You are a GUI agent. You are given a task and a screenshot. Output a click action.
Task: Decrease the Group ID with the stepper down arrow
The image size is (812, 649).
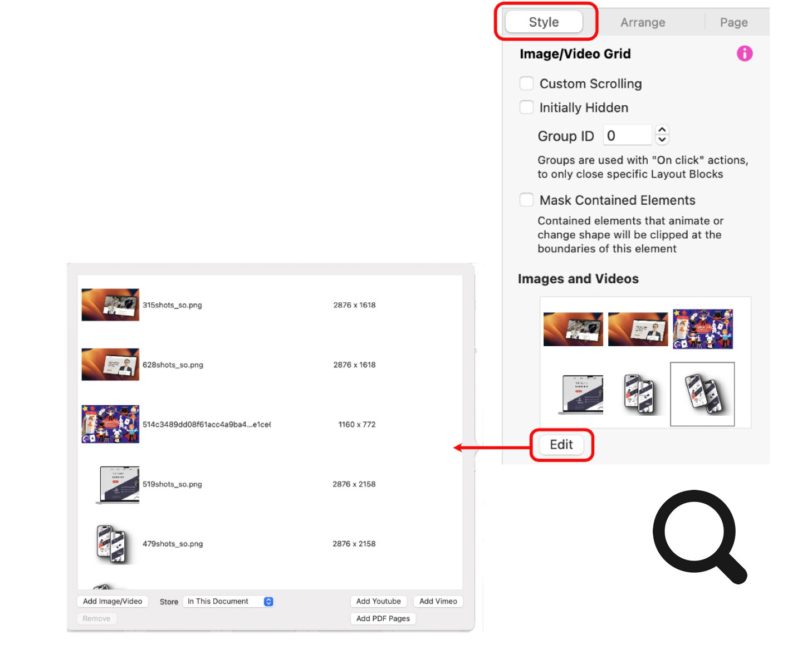pyautogui.click(x=662, y=140)
